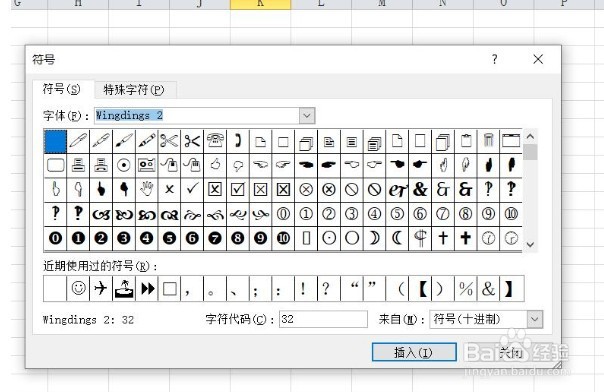The height and width of the screenshot is (392, 604).
Task: Pick the thin cross symbol in the bottom row
Action: (443, 238)
